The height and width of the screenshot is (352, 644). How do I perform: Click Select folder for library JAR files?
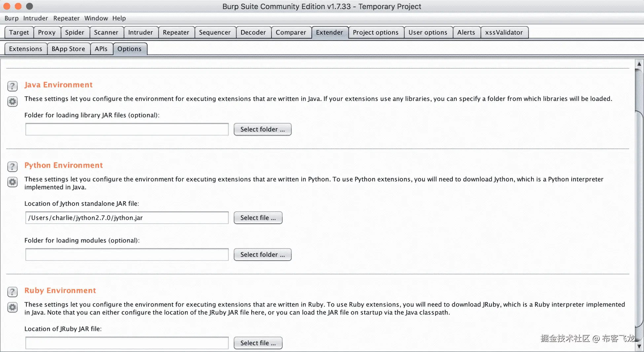(x=263, y=129)
